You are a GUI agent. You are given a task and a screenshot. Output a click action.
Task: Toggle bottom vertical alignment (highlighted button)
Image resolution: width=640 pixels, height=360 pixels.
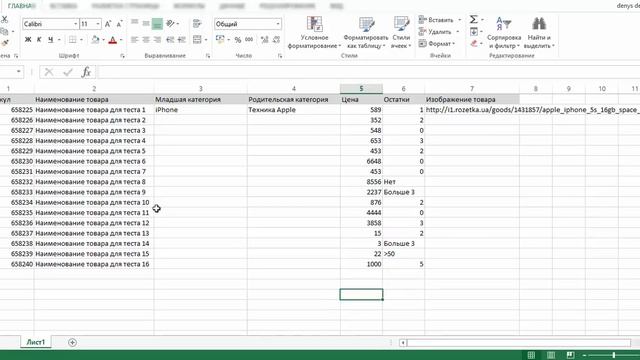point(157,24)
